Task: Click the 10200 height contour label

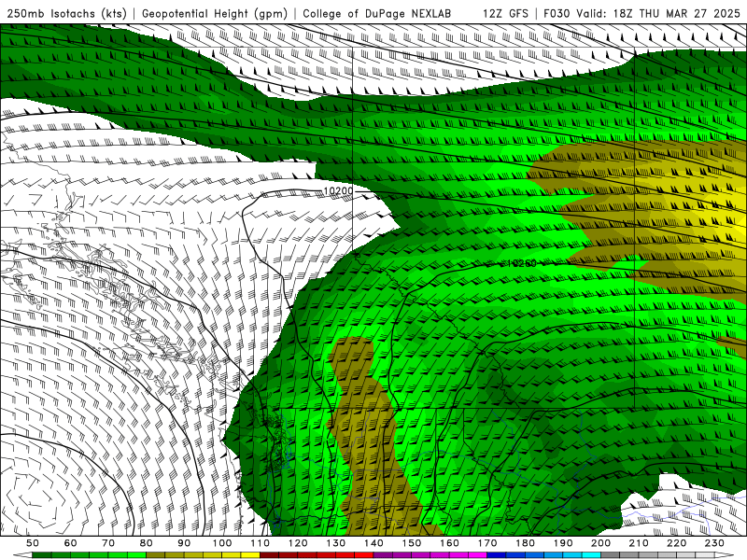Action: pyautogui.click(x=338, y=191)
